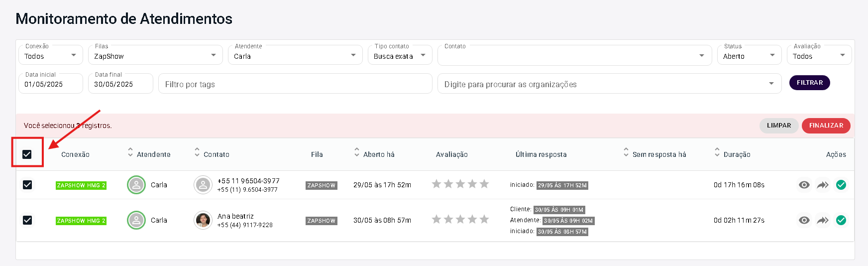Viewport: 868px width, 266px height.
Task: Transfer the Ana beatriz attendance using arrow icon
Action: point(823,220)
